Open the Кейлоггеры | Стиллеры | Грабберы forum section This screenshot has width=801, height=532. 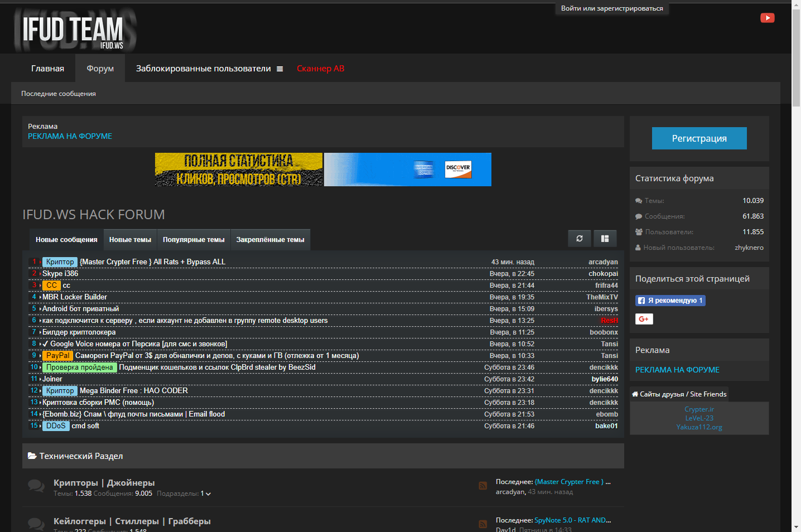click(132, 521)
